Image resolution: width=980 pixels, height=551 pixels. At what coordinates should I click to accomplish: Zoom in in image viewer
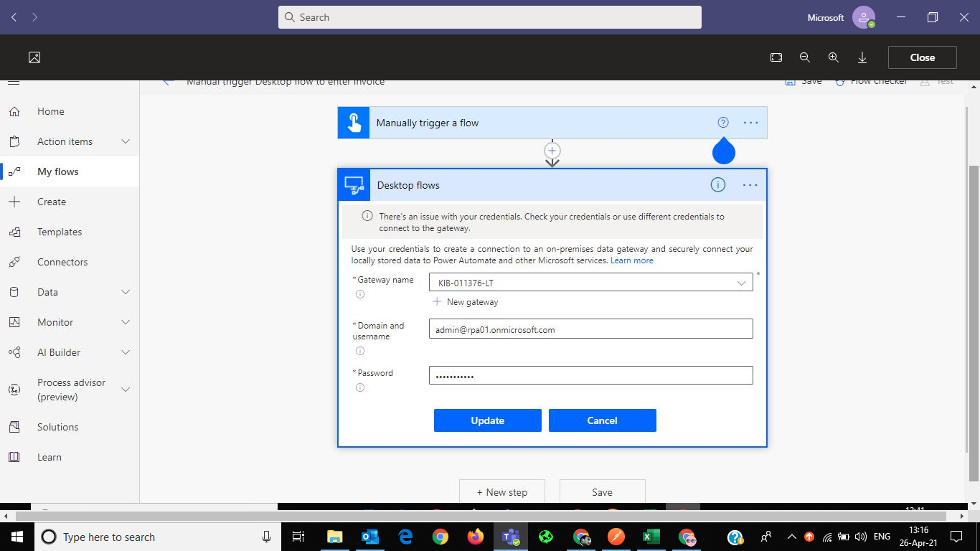pos(834,57)
